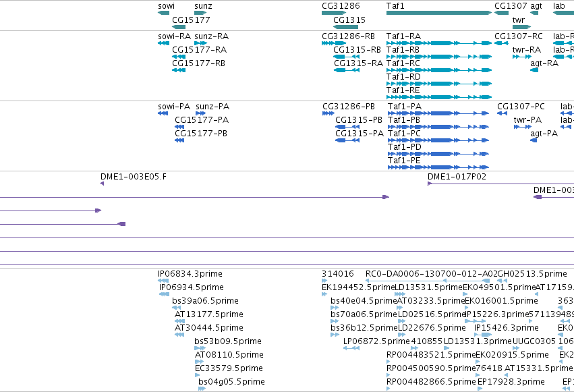Viewport: 574px width, 392px height.
Task: Select the sowi gene glyph
Action: (163, 13)
